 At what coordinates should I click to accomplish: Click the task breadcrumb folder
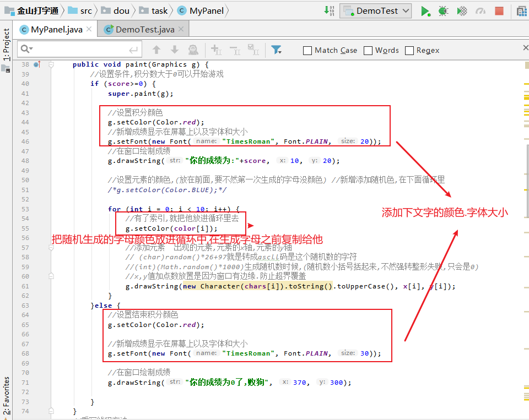(x=153, y=11)
